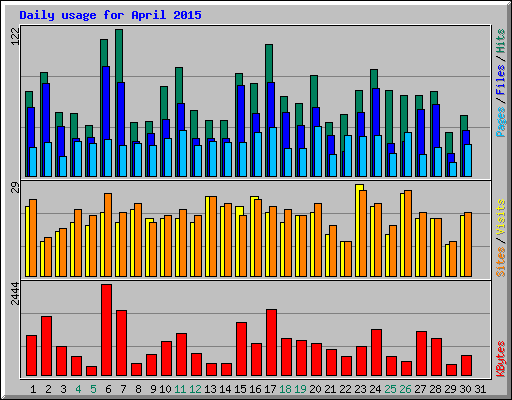Click the green weekend day label '19'
The height and width of the screenshot is (400, 512).
(300, 389)
